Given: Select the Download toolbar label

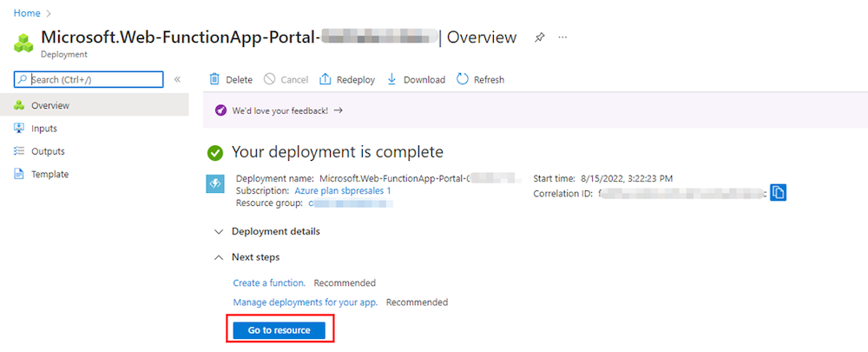Looking at the screenshot, I should (x=424, y=80).
